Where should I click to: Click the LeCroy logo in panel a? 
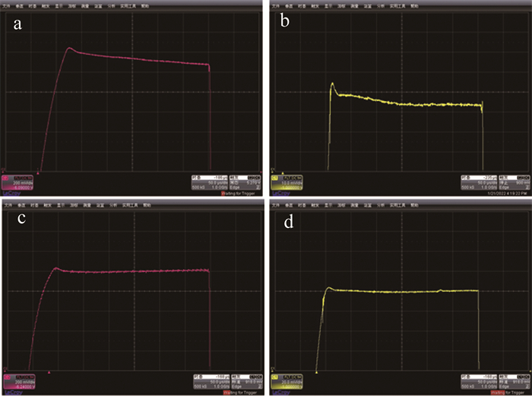pos(13,193)
